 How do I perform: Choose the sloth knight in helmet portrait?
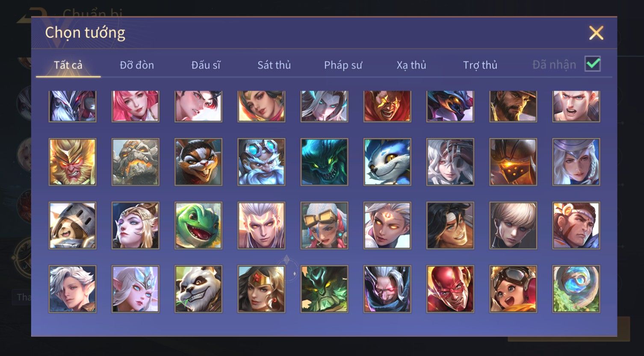coord(73,225)
